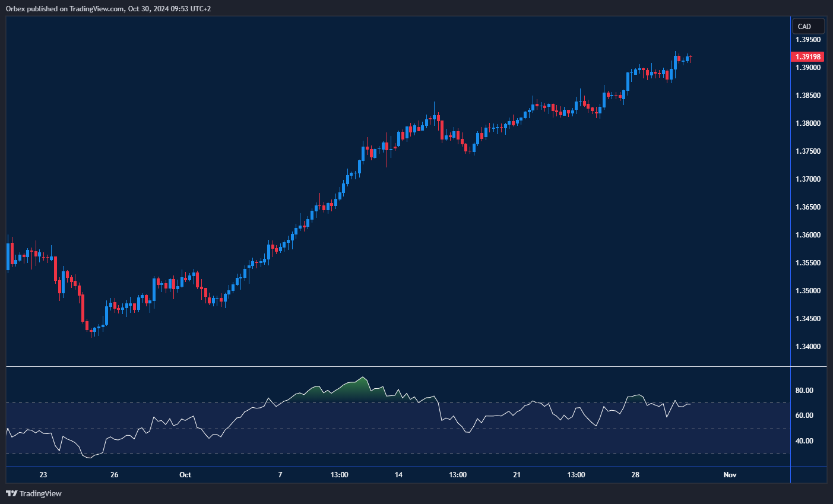The image size is (833, 504).
Task: Click the Nov label on time axis
Action: 730,475
